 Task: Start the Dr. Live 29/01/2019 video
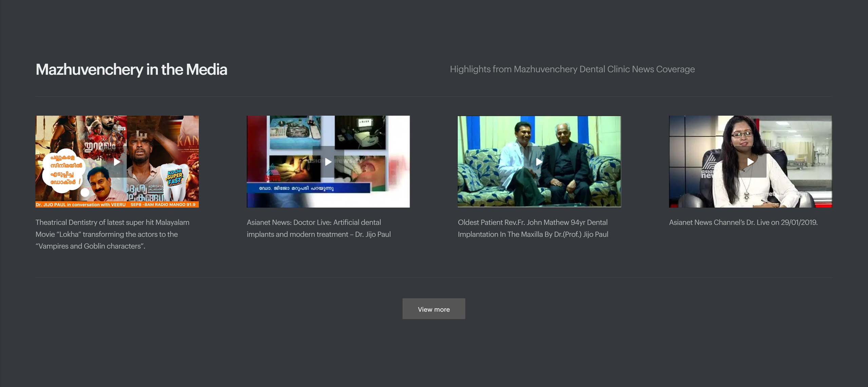pyautogui.click(x=750, y=162)
